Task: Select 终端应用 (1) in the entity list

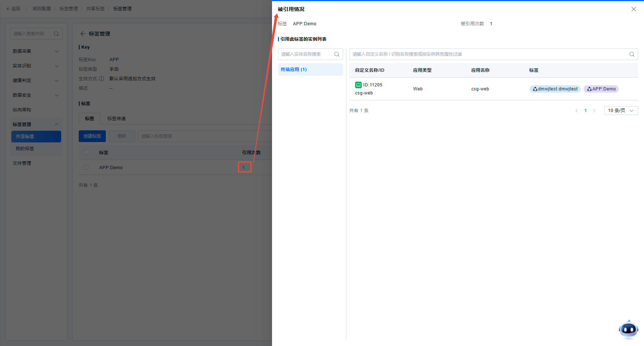Action: (310, 70)
